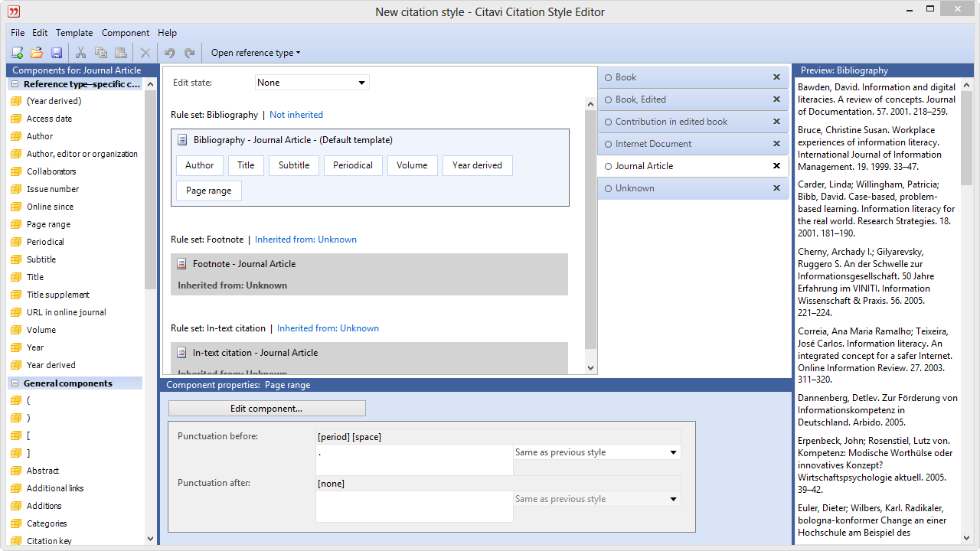Close the Unknown reference type entry

coord(776,188)
